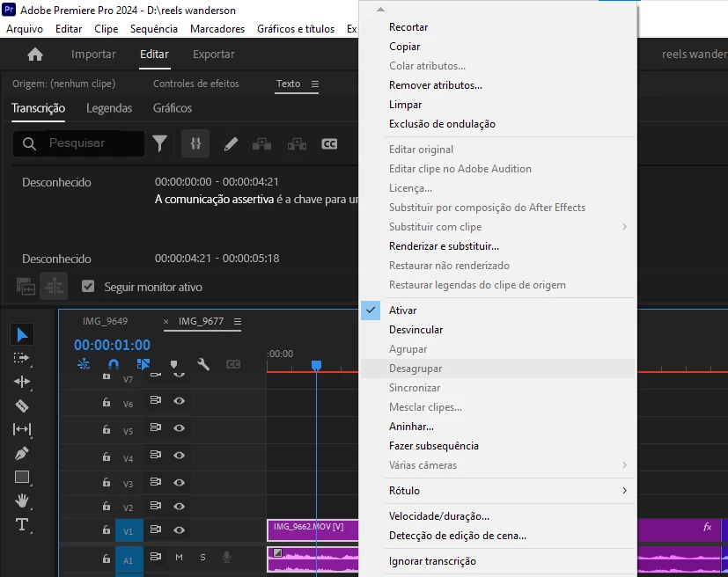This screenshot has width=728, height=577.
Task: Hide track V3 with its eye icon
Action: point(180,483)
